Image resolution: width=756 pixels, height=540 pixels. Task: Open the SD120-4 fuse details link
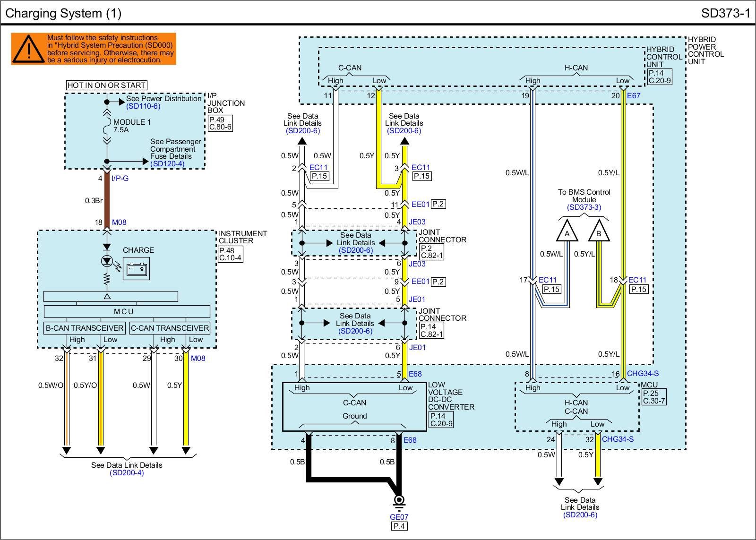pyautogui.click(x=167, y=164)
